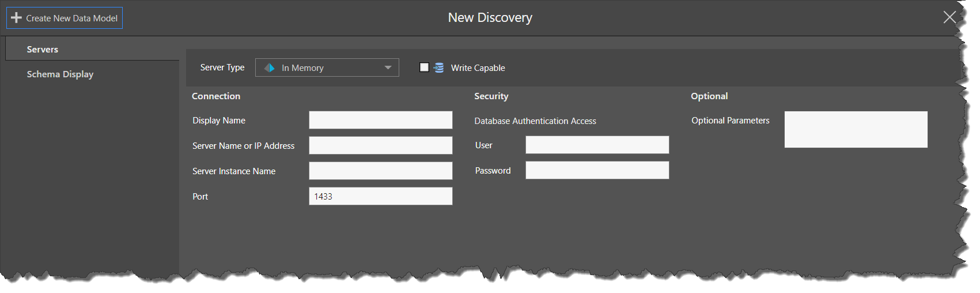The image size is (980, 293).
Task: Click the Write Capable database icon
Action: 439,67
